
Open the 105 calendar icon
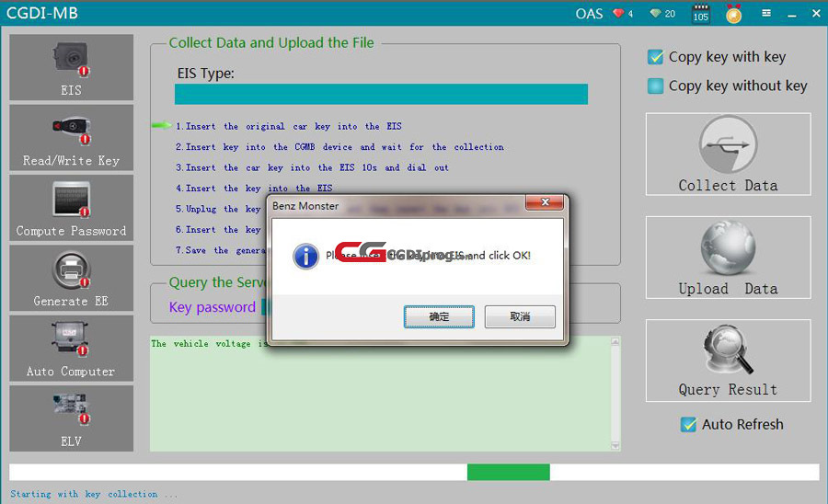[x=701, y=14]
